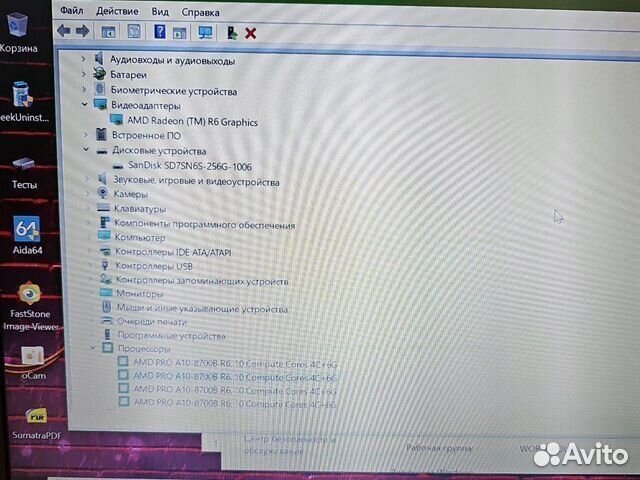640x480 pixels.
Task: Click the properties sheet toolbar icon
Action: pyautogui.click(x=134, y=31)
